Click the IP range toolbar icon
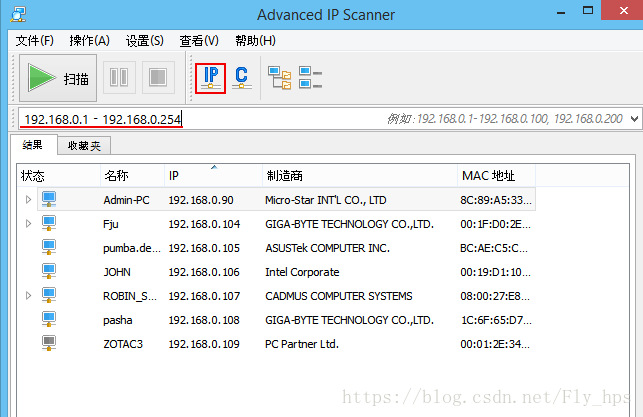Viewport: 643px width, 417px height. [210, 78]
